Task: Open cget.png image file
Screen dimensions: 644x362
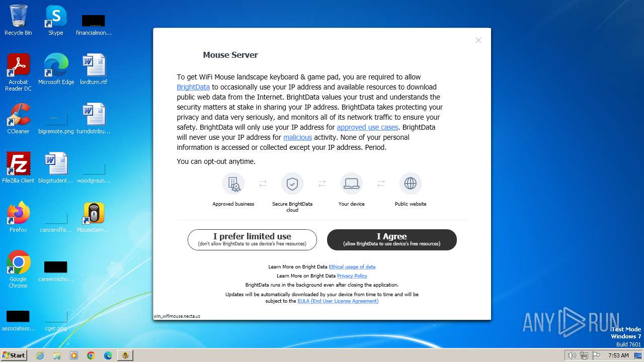Action: point(56,321)
